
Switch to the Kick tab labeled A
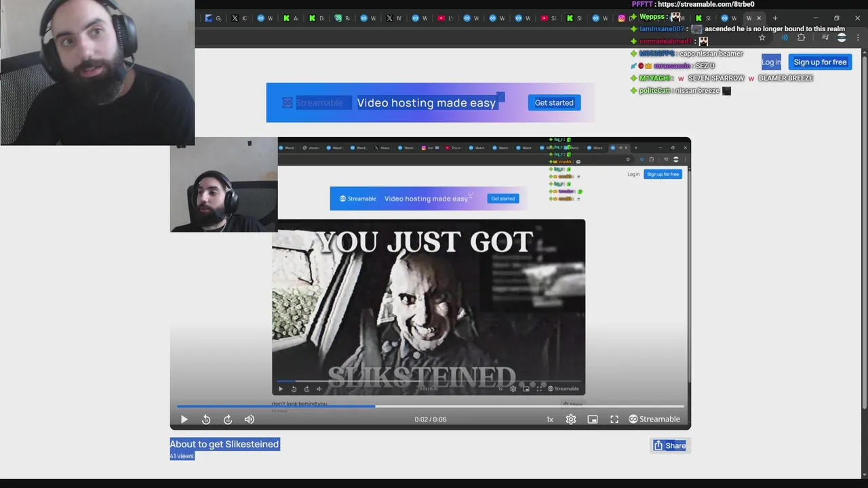coord(291,18)
